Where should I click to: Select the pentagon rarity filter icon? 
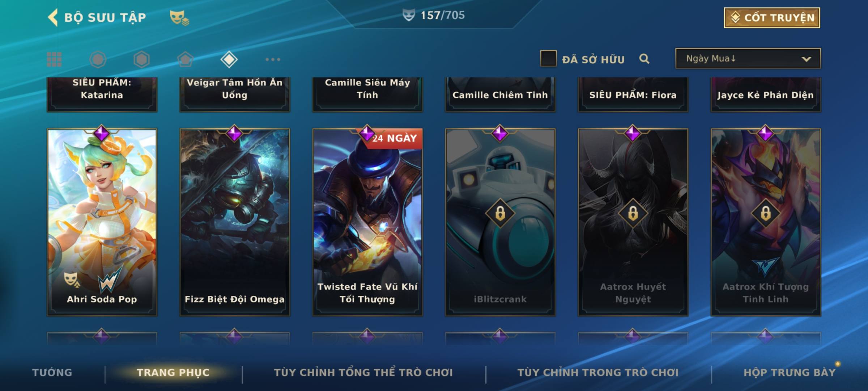[x=185, y=59]
